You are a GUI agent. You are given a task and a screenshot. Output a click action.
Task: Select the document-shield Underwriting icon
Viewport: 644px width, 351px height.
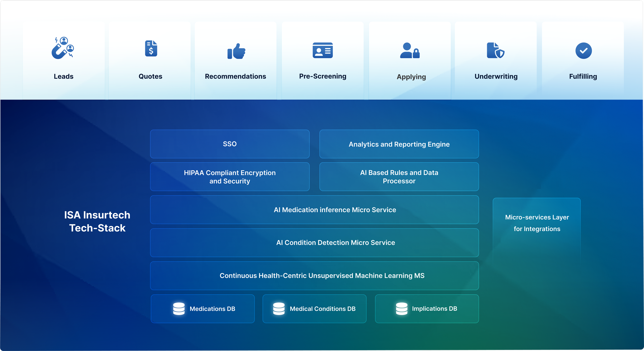[x=495, y=50]
